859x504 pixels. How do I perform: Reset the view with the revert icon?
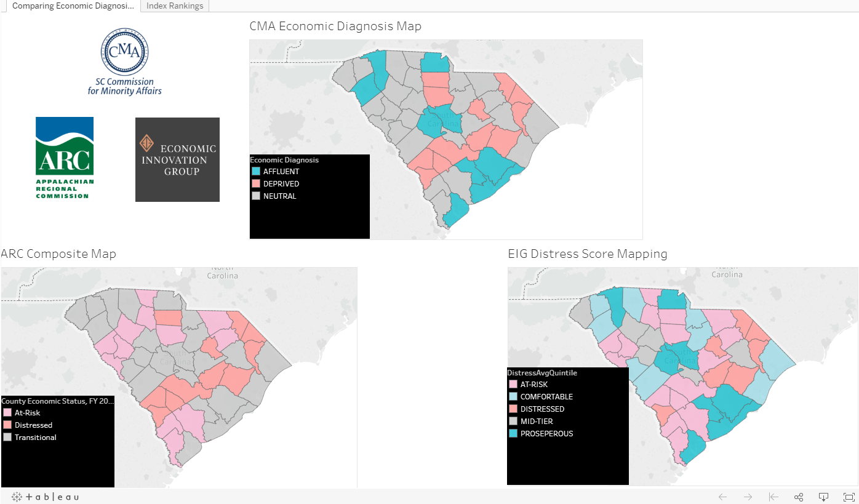click(773, 497)
